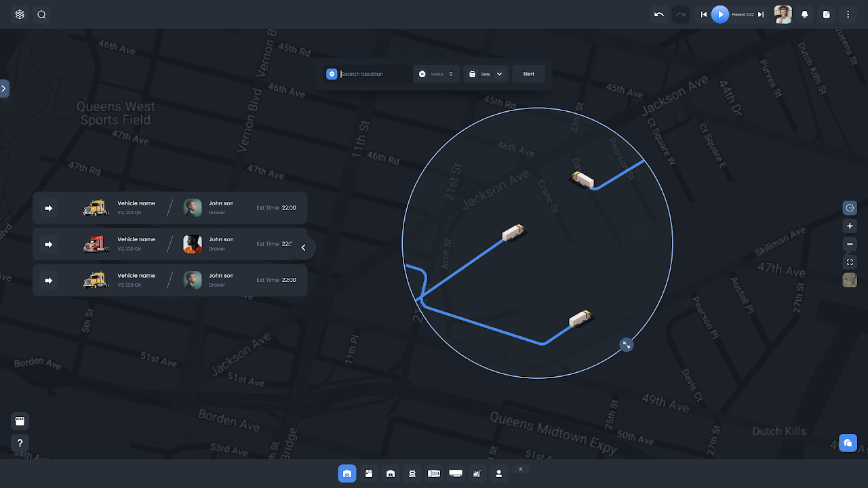Select the truck front tab
Viewport: 868px width, 488px height.
(x=412, y=473)
